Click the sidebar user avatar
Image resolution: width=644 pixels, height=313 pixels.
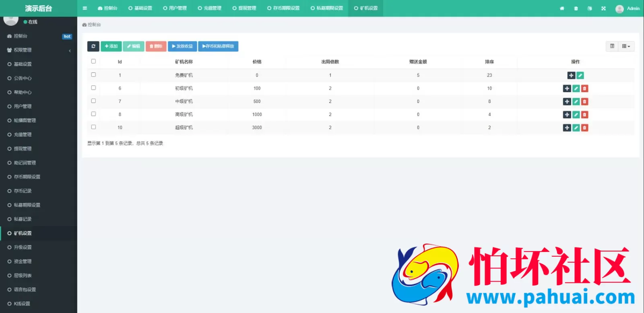(11, 20)
